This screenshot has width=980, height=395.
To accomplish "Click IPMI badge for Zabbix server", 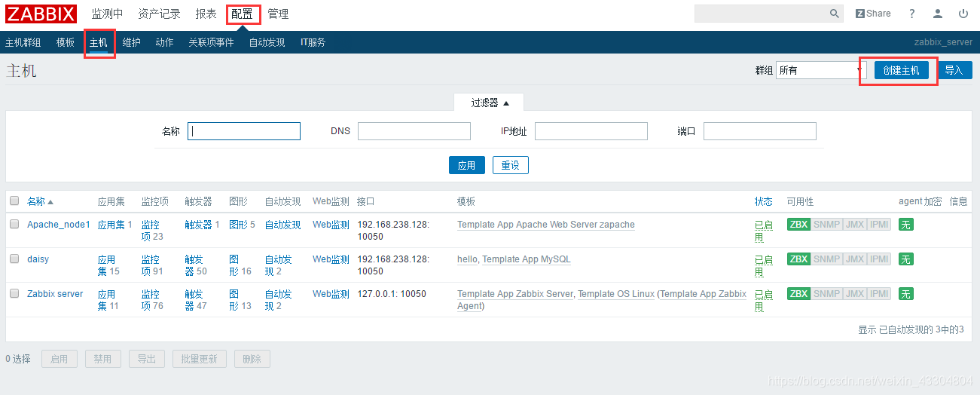I will [879, 294].
